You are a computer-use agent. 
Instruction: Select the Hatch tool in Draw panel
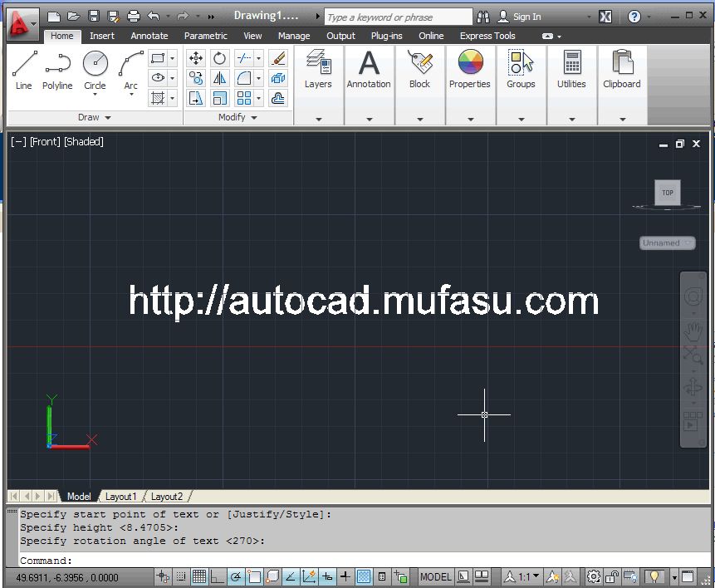158,98
